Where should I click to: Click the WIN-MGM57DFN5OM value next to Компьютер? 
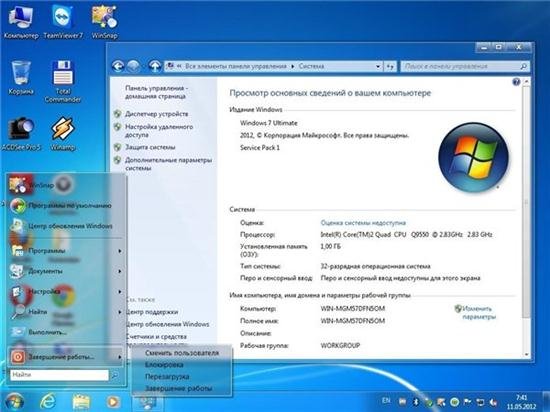pos(353,309)
